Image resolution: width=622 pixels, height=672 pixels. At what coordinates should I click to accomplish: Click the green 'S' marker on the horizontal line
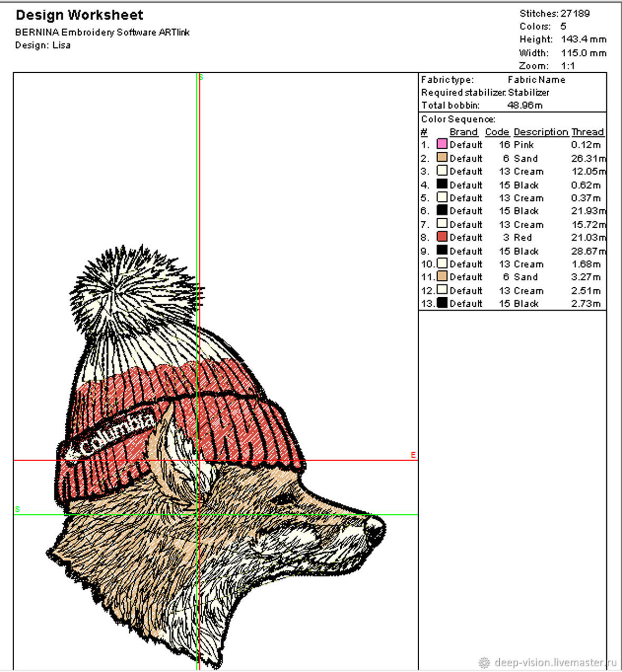coord(17,509)
